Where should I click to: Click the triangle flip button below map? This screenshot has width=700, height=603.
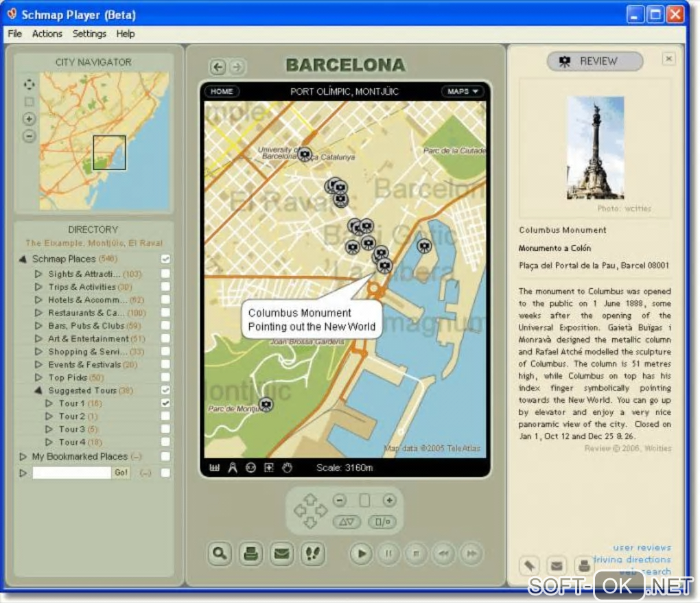tap(347, 521)
